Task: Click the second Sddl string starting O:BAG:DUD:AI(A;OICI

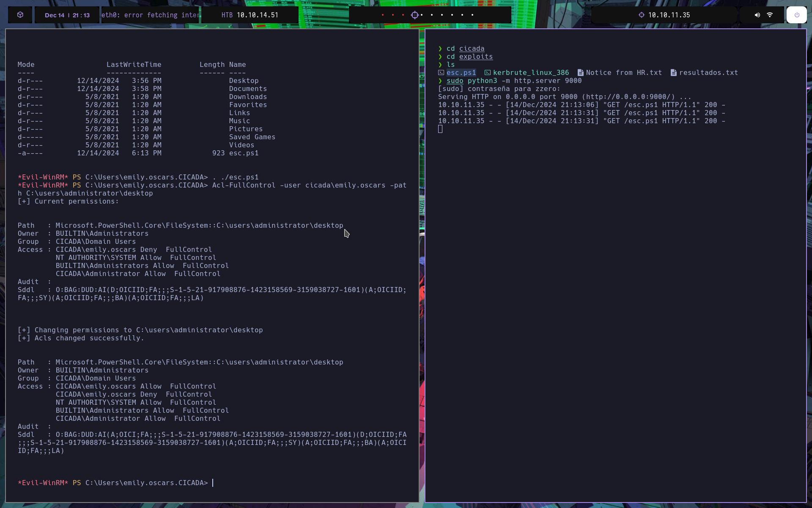Action: point(212,443)
